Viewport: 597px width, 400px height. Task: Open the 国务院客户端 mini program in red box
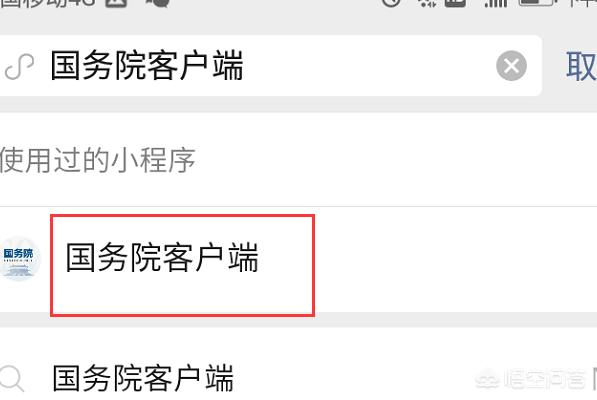click(182, 265)
